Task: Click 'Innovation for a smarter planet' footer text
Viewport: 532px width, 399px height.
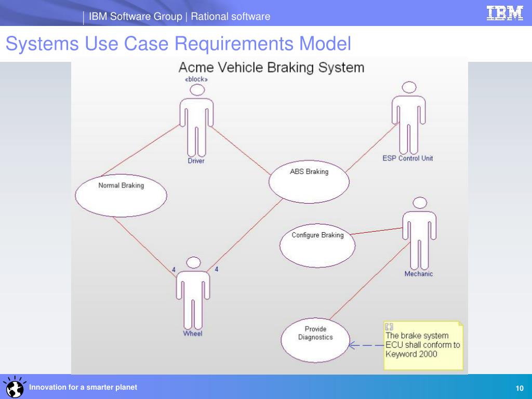Action: 83,387
